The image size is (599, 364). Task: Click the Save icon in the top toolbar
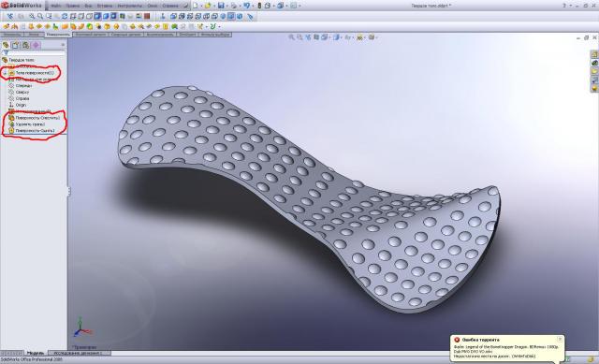point(221,6)
